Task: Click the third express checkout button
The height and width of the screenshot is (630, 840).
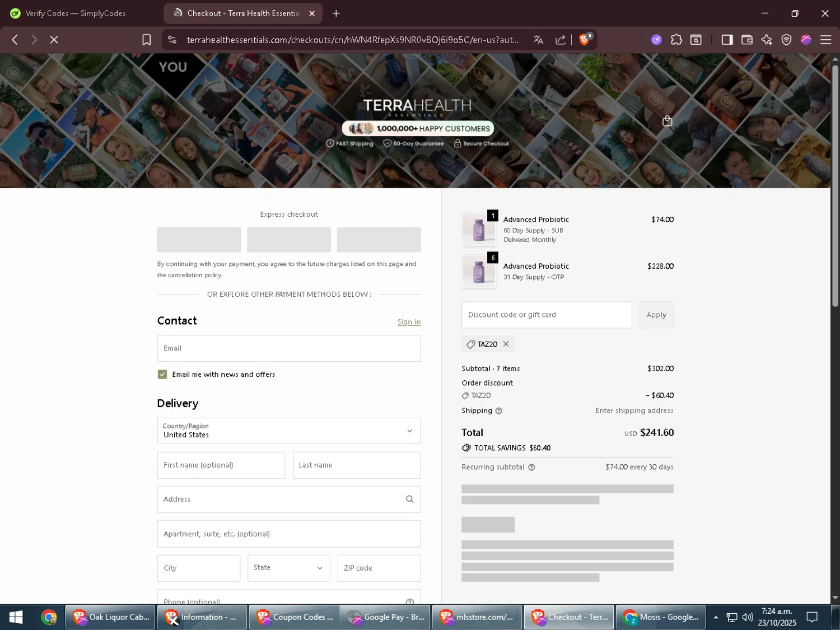Action: (379, 240)
